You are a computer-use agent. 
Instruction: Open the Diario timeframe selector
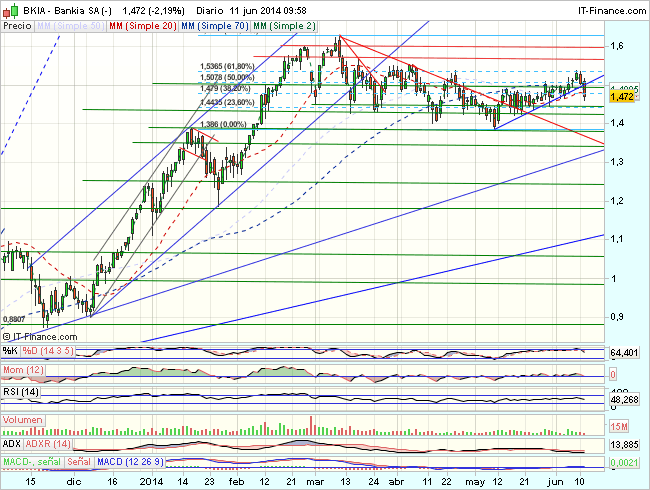[x=207, y=8]
